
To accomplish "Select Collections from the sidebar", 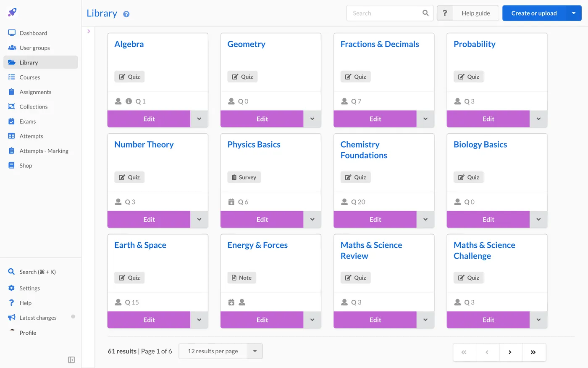I will [34, 107].
